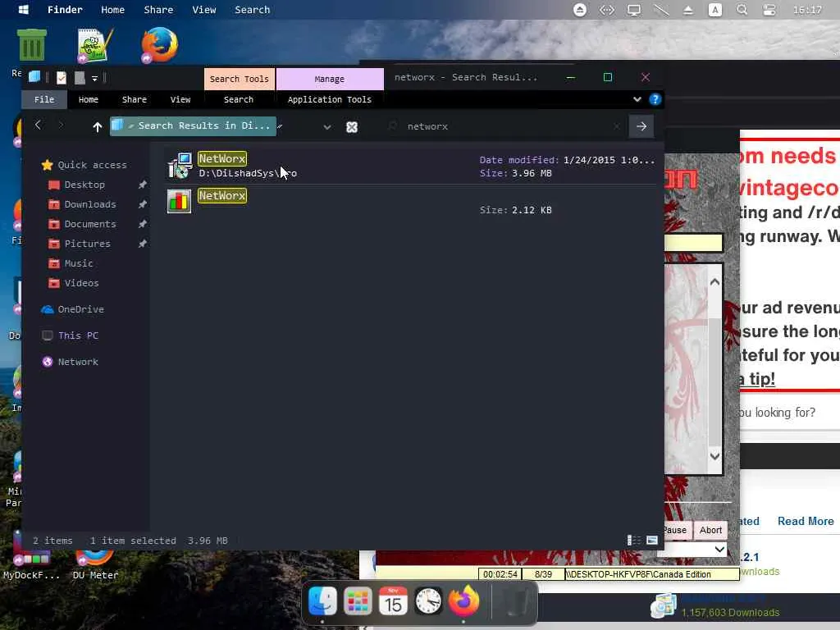Click the NetWorx installer file icon
Image resolution: width=840 pixels, height=630 pixels.
(x=180, y=166)
